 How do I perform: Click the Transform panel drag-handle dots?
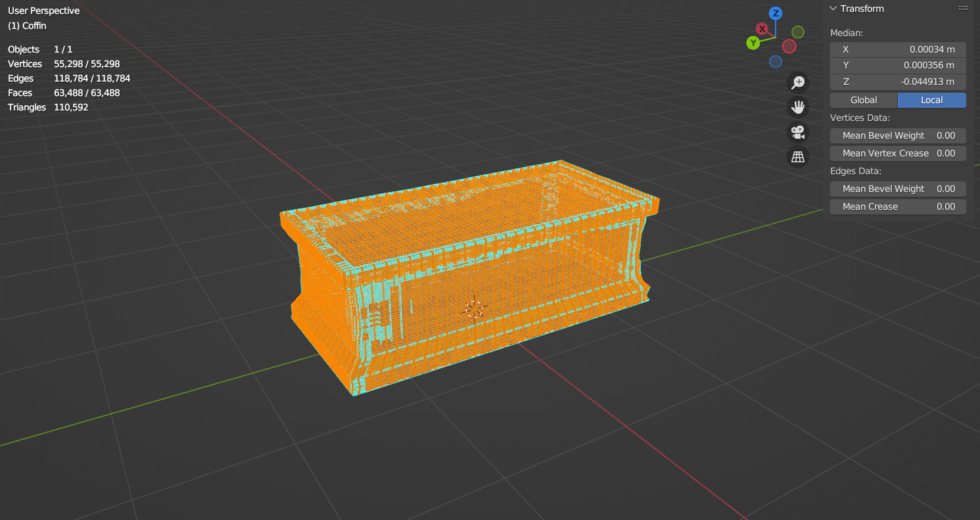pyautogui.click(x=964, y=9)
